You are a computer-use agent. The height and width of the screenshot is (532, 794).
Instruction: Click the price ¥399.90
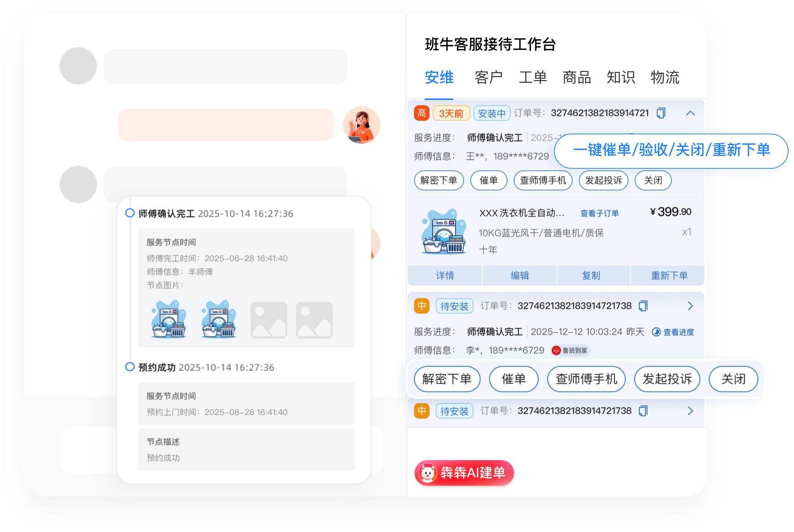(670, 212)
